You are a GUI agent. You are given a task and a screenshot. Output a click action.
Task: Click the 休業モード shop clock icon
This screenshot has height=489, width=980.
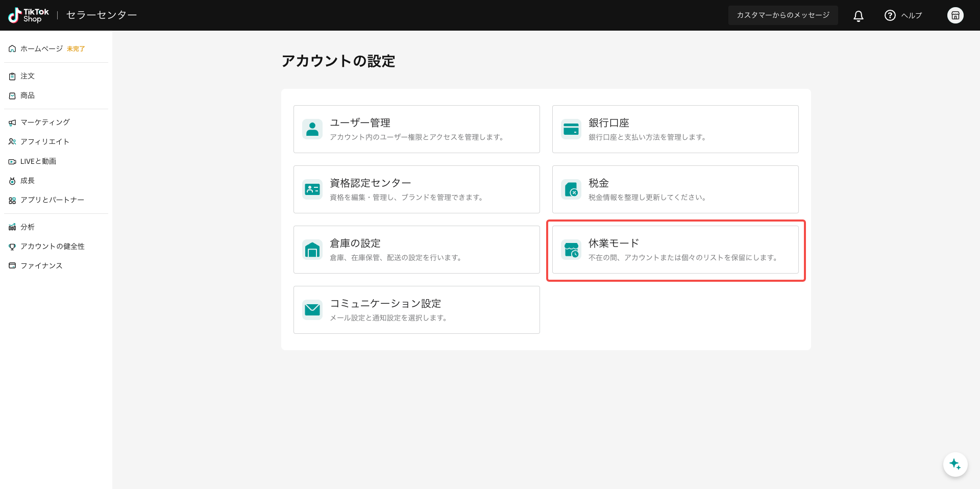[571, 250]
